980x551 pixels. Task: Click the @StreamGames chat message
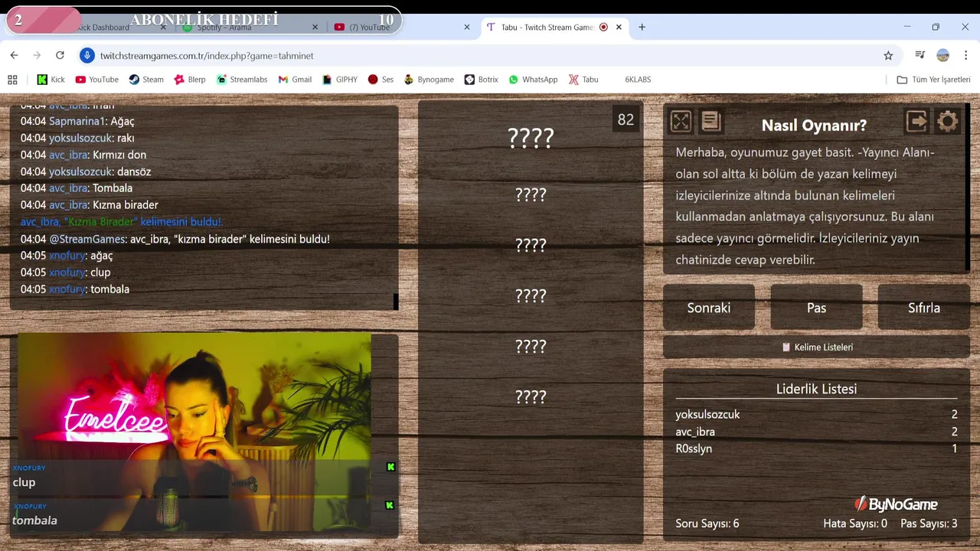tap(175, 239)
